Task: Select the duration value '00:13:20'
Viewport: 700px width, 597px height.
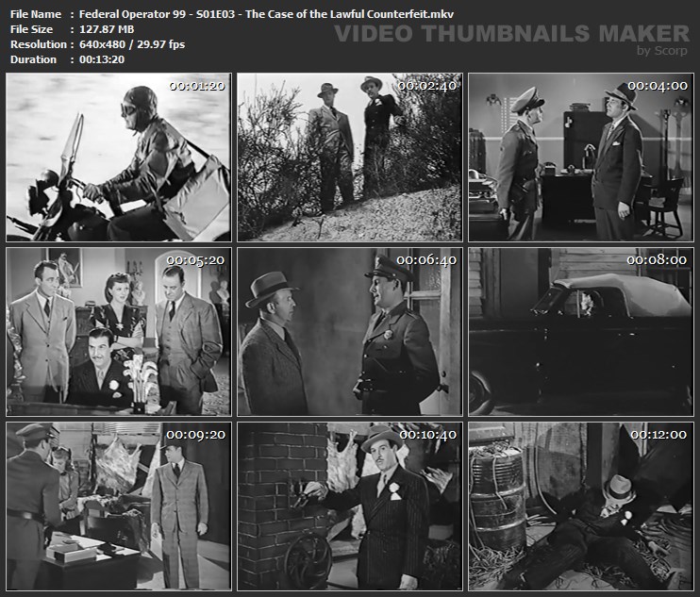Action: pos(102,59)
